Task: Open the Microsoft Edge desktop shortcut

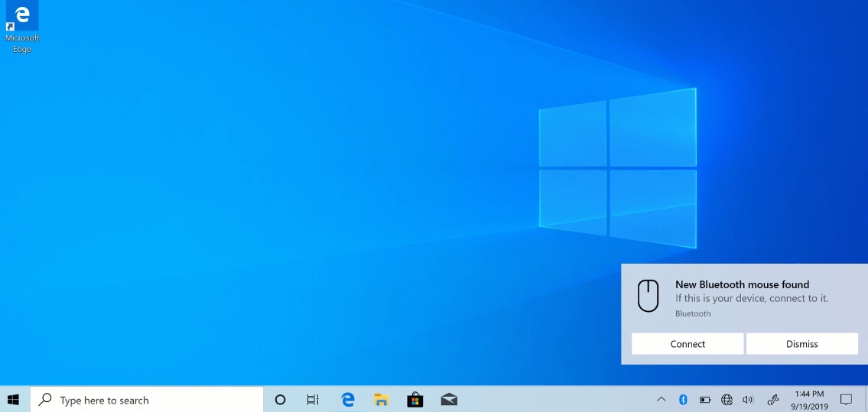Action: (x=22, y=28)
